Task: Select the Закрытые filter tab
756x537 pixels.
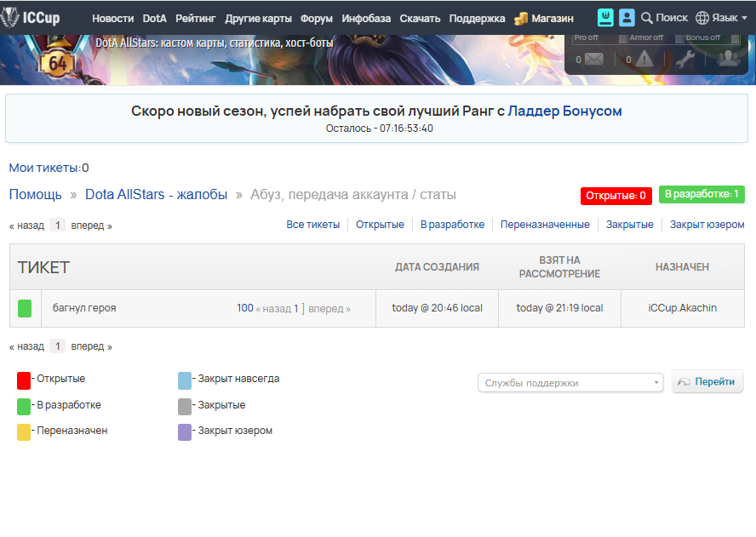Action: [630, 225]
